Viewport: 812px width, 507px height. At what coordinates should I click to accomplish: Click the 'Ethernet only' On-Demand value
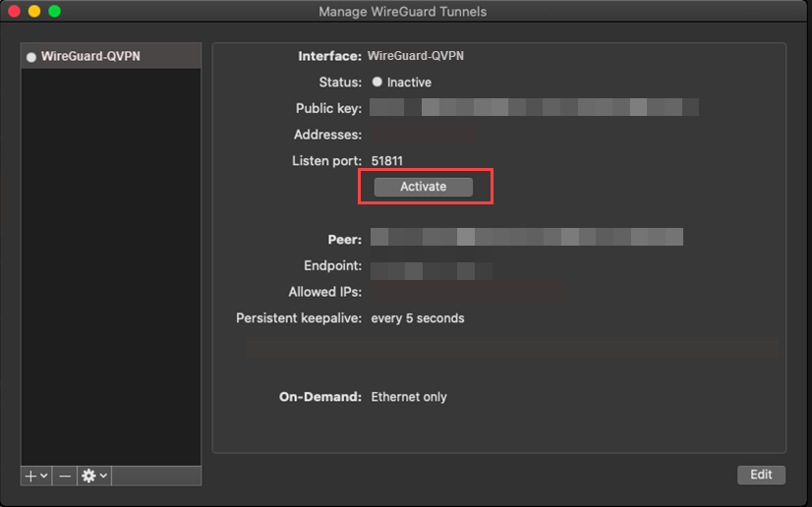(409, 397)
